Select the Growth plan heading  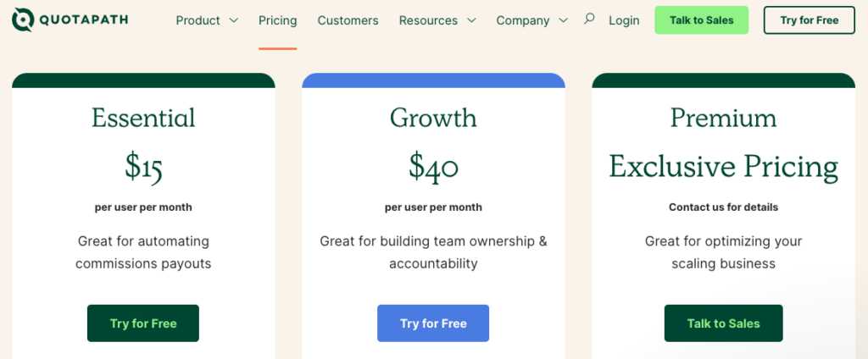tap(433, 118)
